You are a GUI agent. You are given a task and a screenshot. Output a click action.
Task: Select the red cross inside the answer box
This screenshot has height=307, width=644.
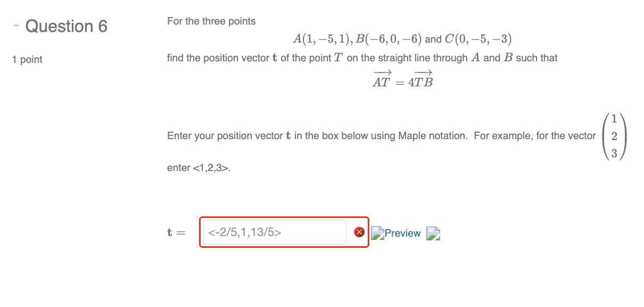pyautogui.click(x=359, y=232)
